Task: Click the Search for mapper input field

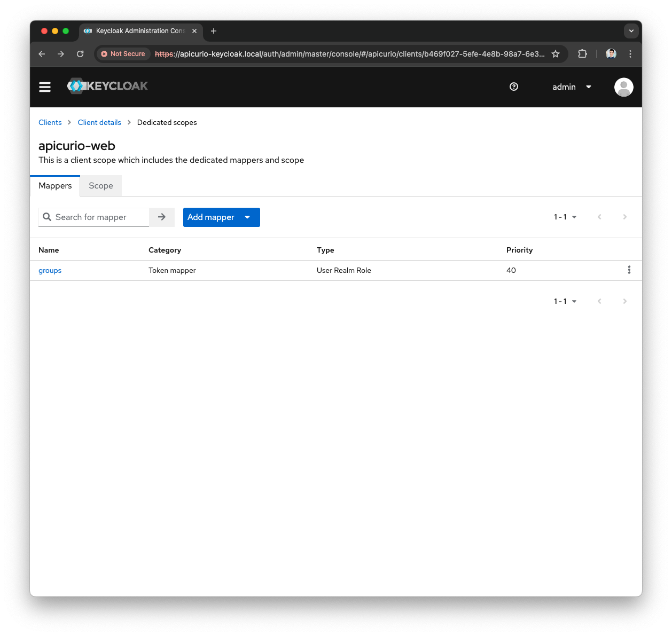Action: pos(99,217)
